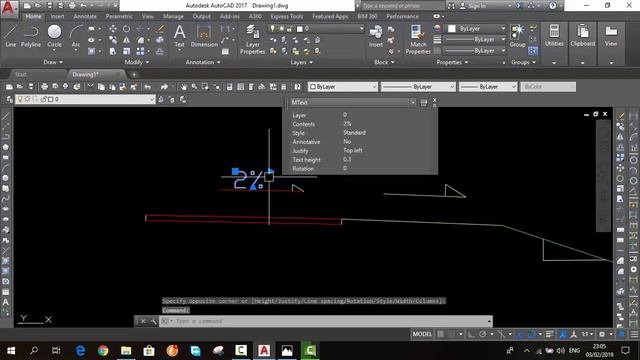Viewport: 640px width, 360px height.
Task: Select the Dimension tool
Action: coord(204,36)
